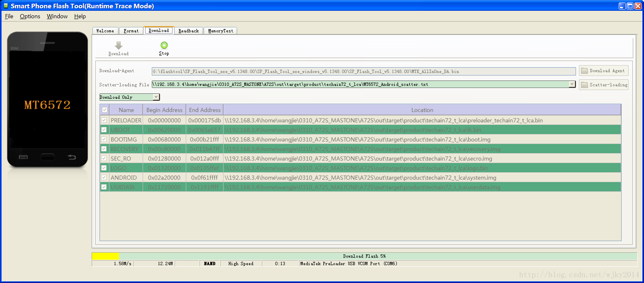Select the Download tab
Screen dimensions: 644x283
coord(159,30)
